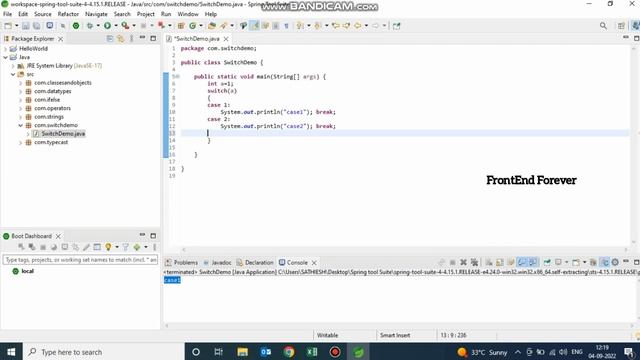Image resolution: width=640 pixels, height=360 pixels.
Task: Expand JRE System Library node
Action: [x=13, y=66]
